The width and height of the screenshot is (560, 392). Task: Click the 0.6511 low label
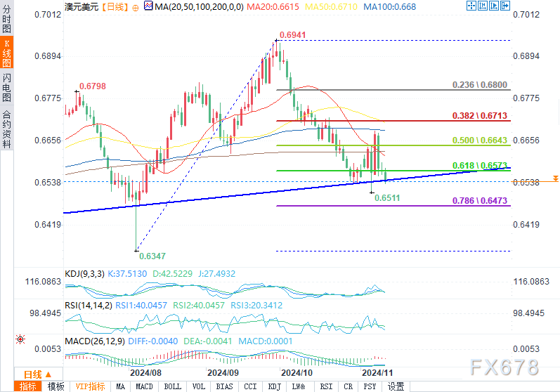coord(387,198)
